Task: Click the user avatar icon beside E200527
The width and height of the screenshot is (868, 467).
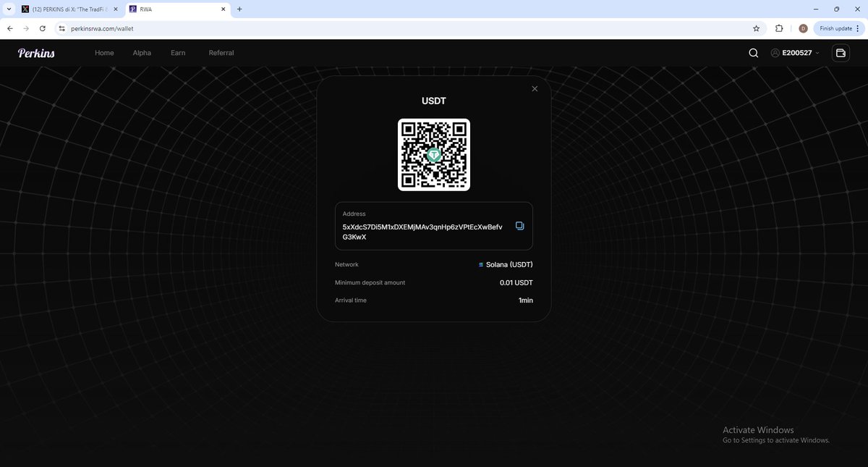Action: tap(775, 53)
